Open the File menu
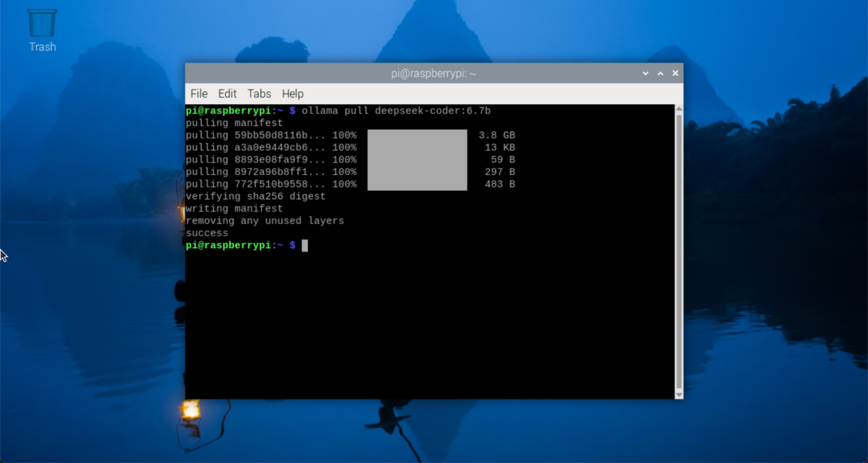868x463 pixels. (199, 94)
